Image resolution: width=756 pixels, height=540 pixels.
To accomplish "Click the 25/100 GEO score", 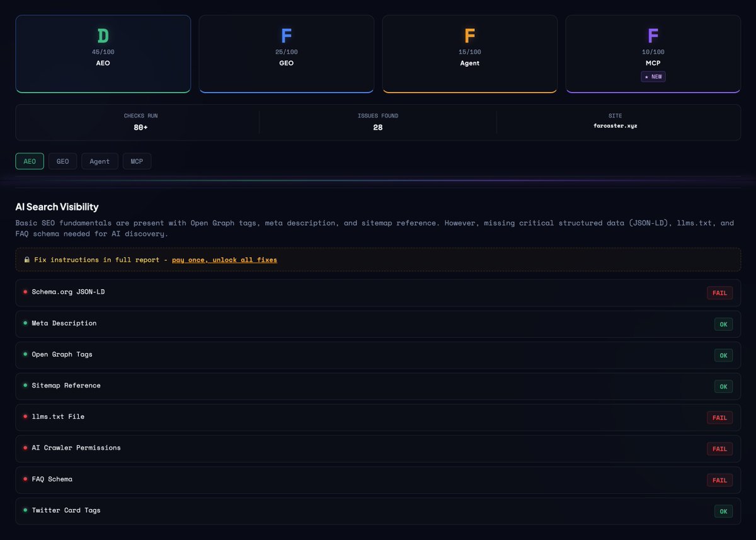I will click(287, 52).
